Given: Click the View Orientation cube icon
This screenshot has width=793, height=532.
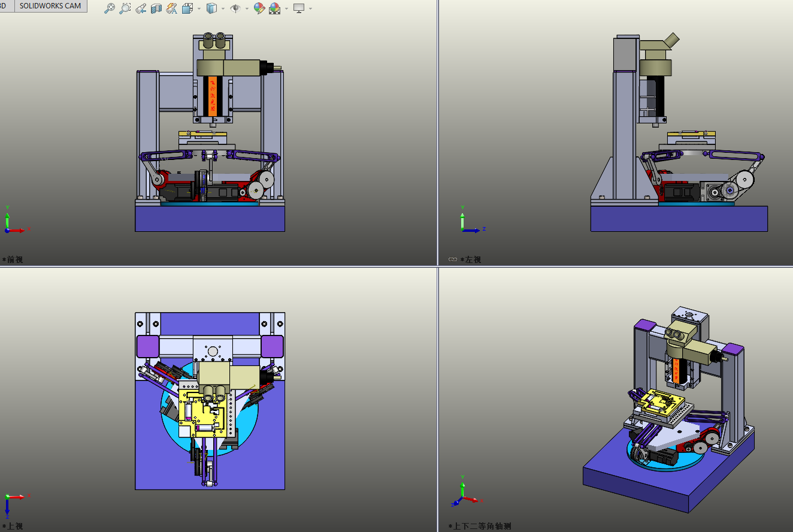Looking at the screenshot, I should tap(187, 8).
